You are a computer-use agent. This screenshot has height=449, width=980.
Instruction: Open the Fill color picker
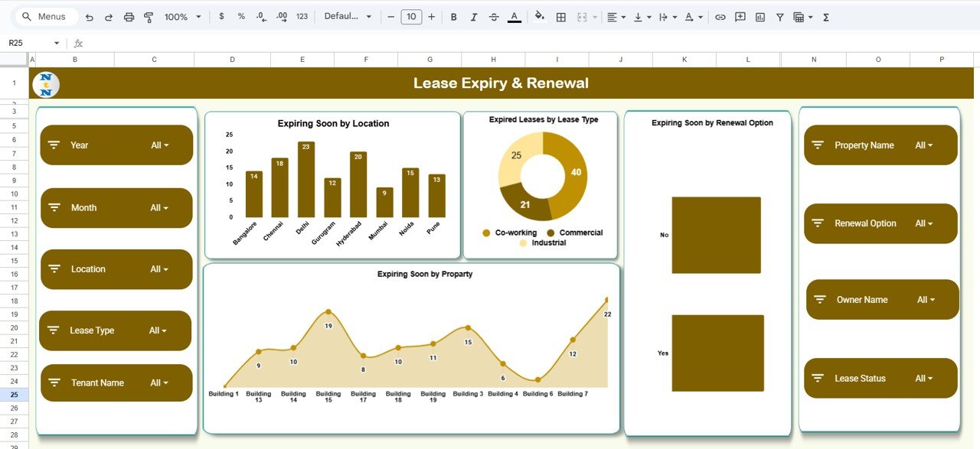coord(539,17)
